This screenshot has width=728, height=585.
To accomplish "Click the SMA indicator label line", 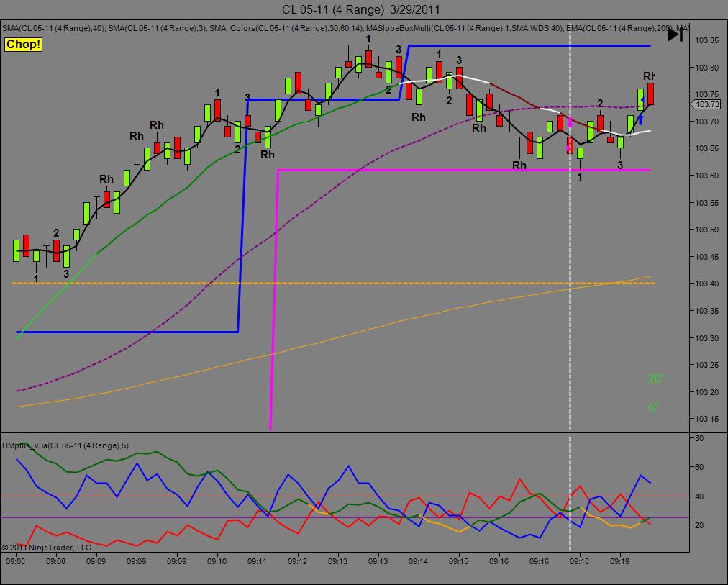I will tap(345, 28).
